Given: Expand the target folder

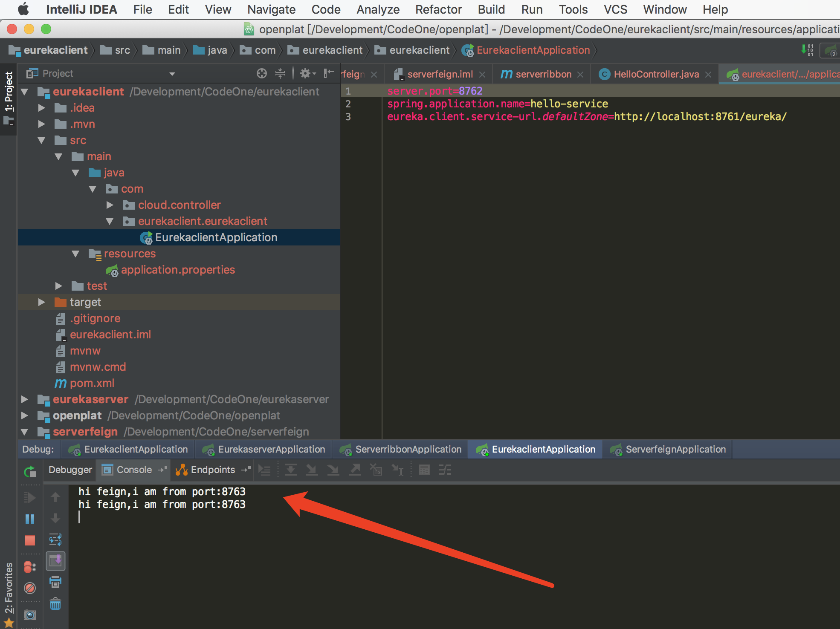Looking at the screenshot, I should [x=41, y=302].
